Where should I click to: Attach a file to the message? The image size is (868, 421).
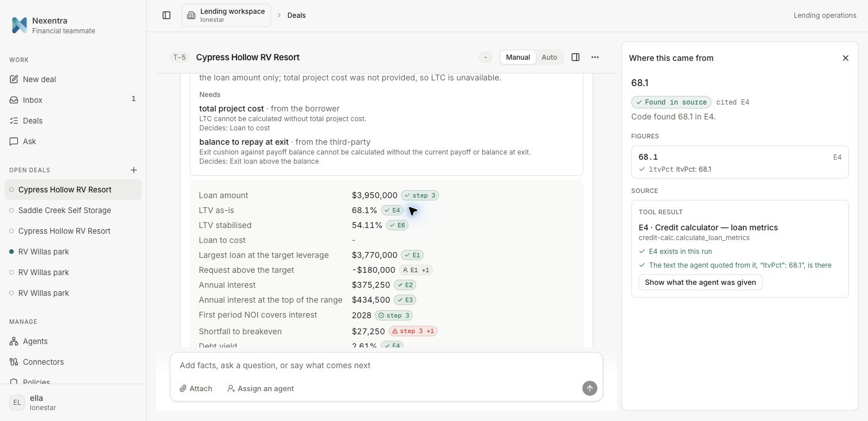point(196,389)
